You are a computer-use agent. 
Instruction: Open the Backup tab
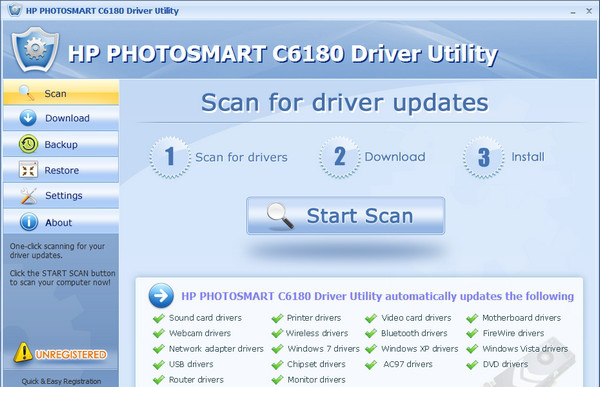click(x=61, y=144)
